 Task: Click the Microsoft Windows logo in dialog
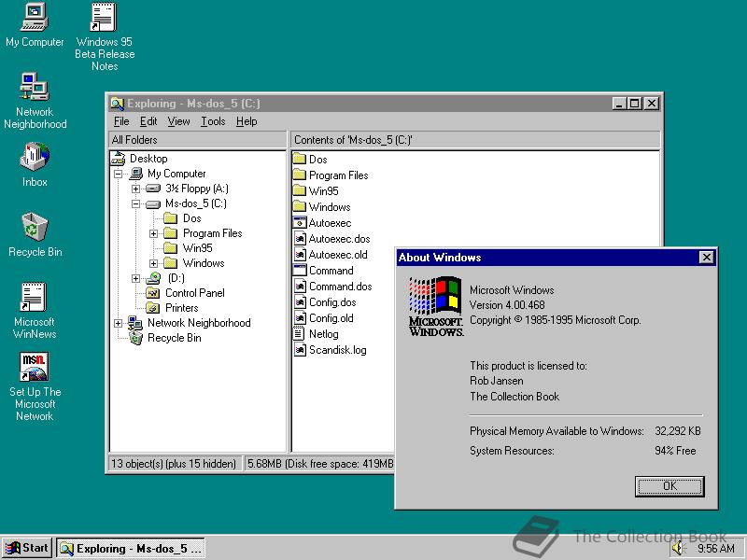pos(435,306)
